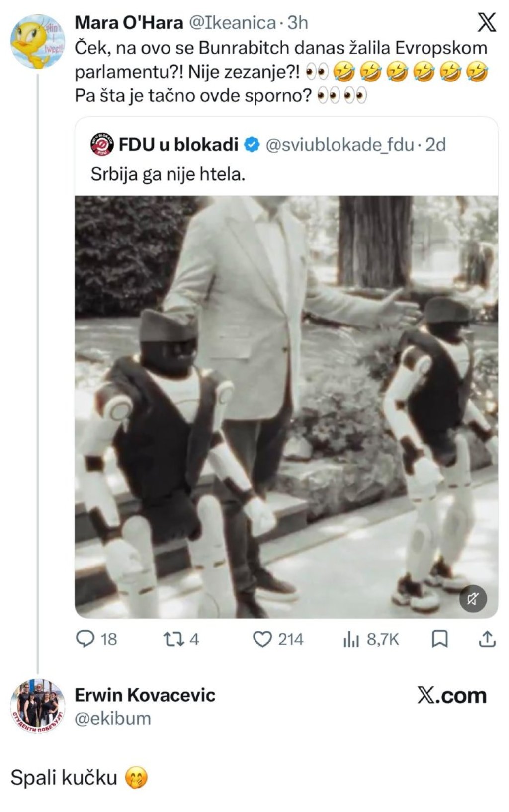Share the post via the upload arrow icon
Viewport: 509px width, 812px height.
487,639
